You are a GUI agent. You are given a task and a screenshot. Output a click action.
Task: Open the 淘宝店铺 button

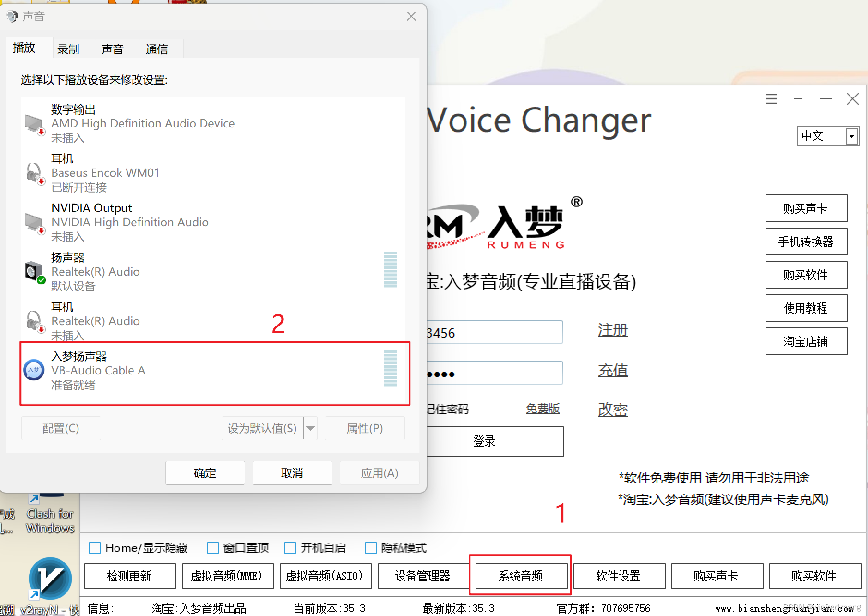click(x=806, y=341)
